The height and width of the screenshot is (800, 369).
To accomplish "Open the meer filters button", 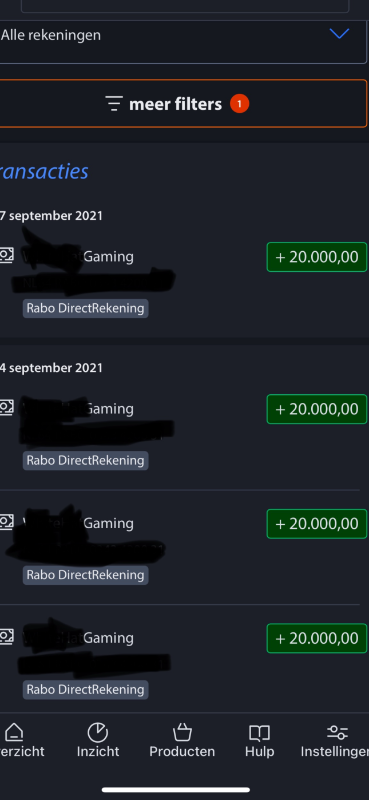I will tap(182, 104).
